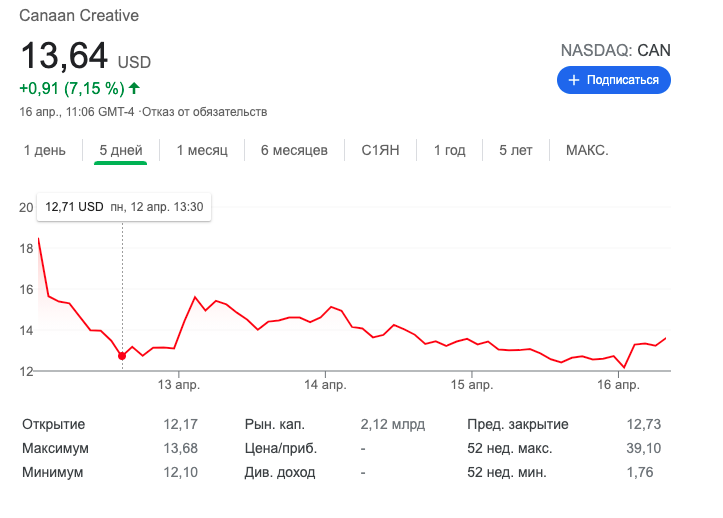Click the 16 апр. date on the axis
The height and width of the screenshot is (518, 723).
point(618,385)
